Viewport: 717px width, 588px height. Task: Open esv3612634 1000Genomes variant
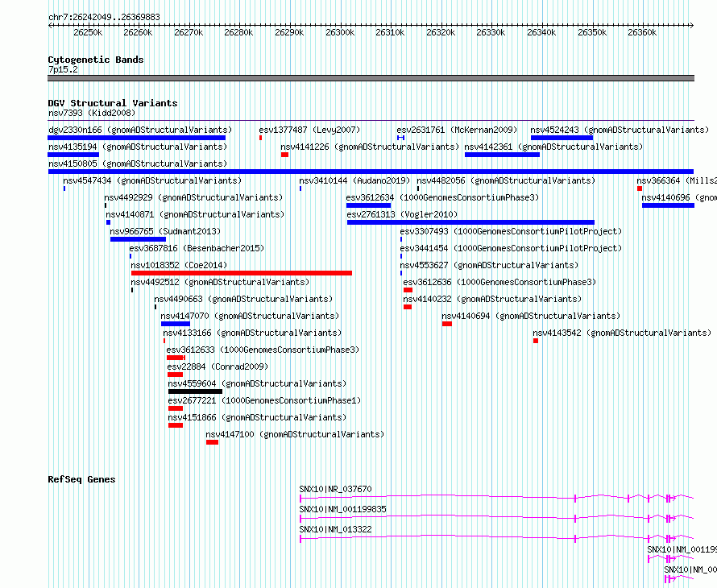[x=442, y=197]
